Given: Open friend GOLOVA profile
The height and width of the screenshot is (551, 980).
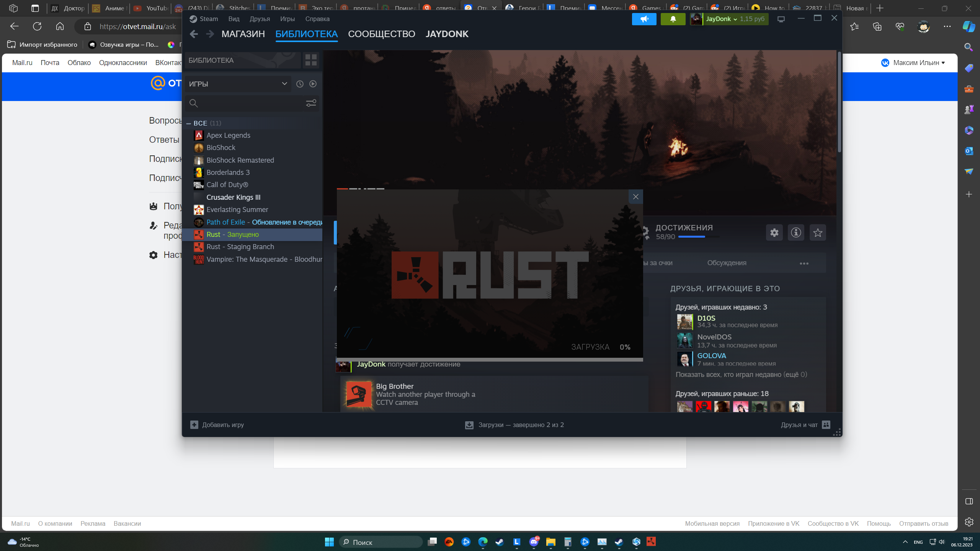Looking at the screenshot, I should coord(711,355).
